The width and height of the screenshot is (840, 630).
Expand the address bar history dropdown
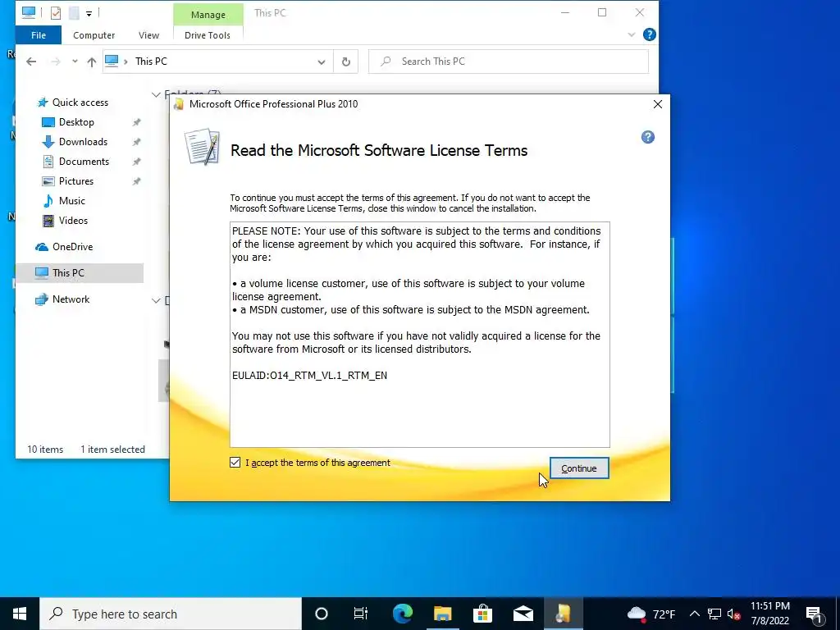pos(321,62)
